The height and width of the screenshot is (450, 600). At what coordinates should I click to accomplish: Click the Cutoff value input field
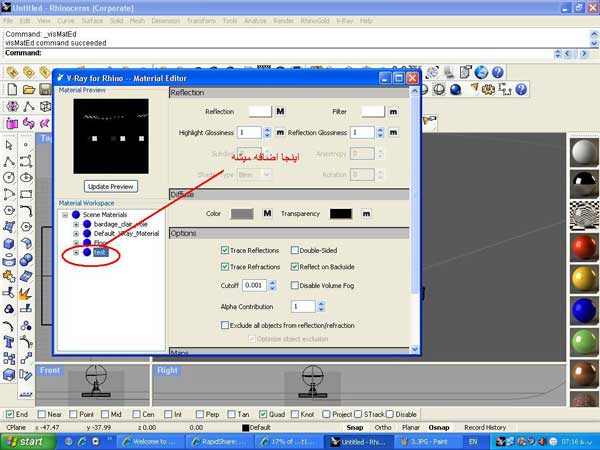click(x=254, y=285)
